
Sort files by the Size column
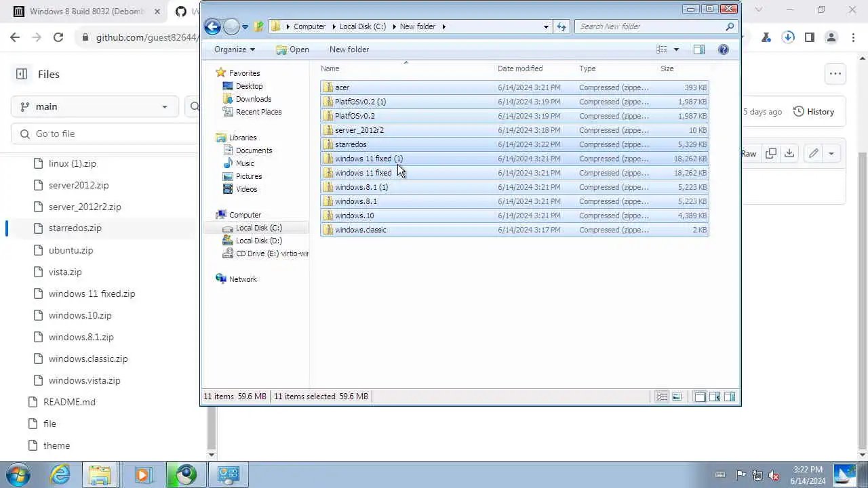tap(684, 68)
